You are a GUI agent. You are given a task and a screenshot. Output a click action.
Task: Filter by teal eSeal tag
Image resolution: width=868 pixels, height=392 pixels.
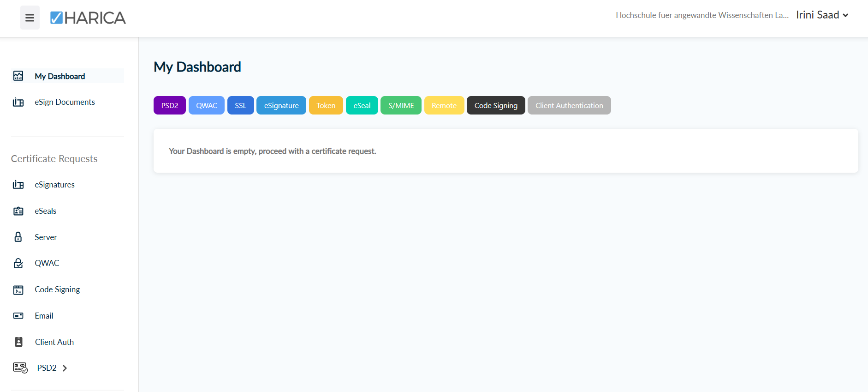[362, 105]
